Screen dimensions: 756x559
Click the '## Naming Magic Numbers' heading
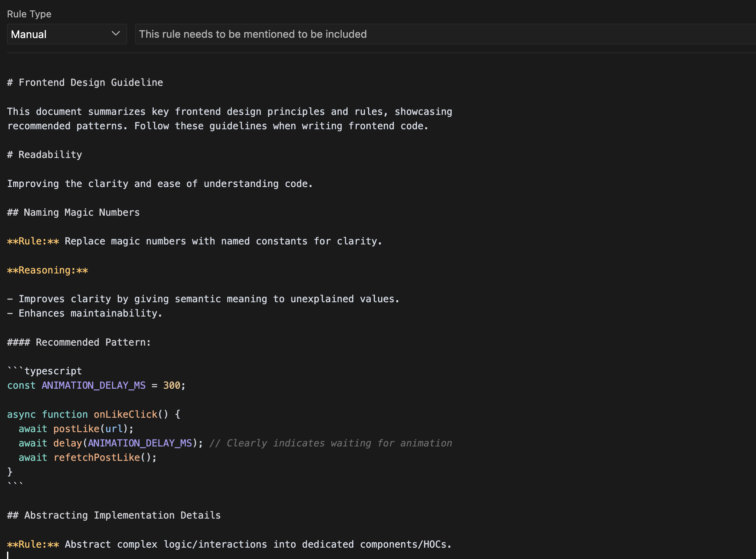click(81, 212)
